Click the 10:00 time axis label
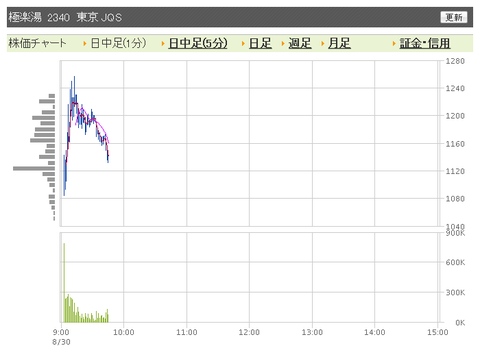 pyautogui.click(x=124, y=332)
